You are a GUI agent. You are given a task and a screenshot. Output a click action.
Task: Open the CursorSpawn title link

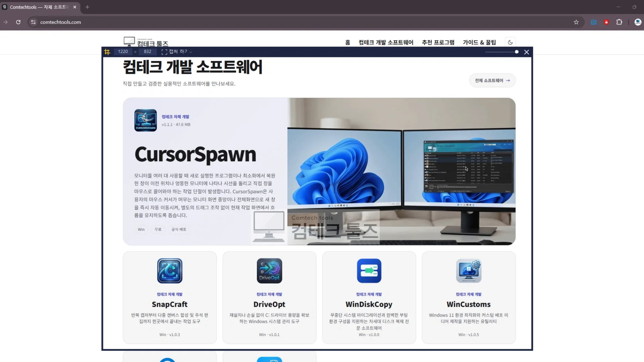point(195,155)
